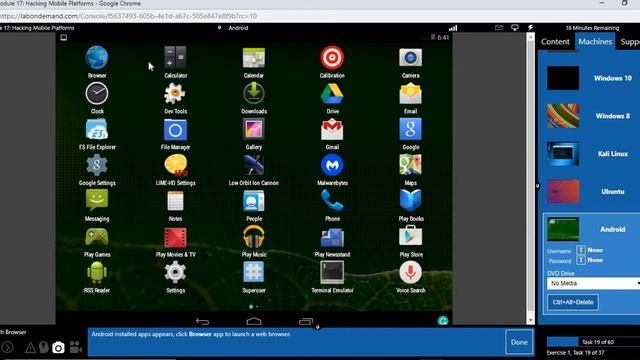Click the envelope icon in lab toolbar
This screenshot has width=640, height=360.
point(499,28)
